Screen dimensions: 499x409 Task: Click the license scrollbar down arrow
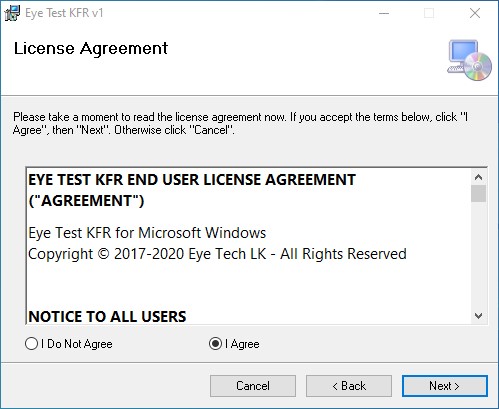(479, 316)
